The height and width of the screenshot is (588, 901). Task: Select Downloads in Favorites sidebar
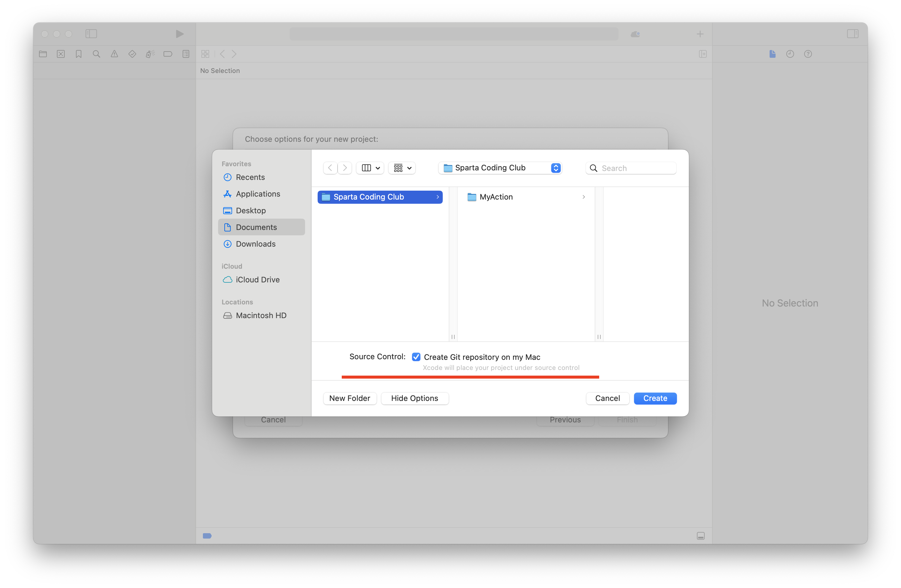pyautogui.click(x=256, y=244)
